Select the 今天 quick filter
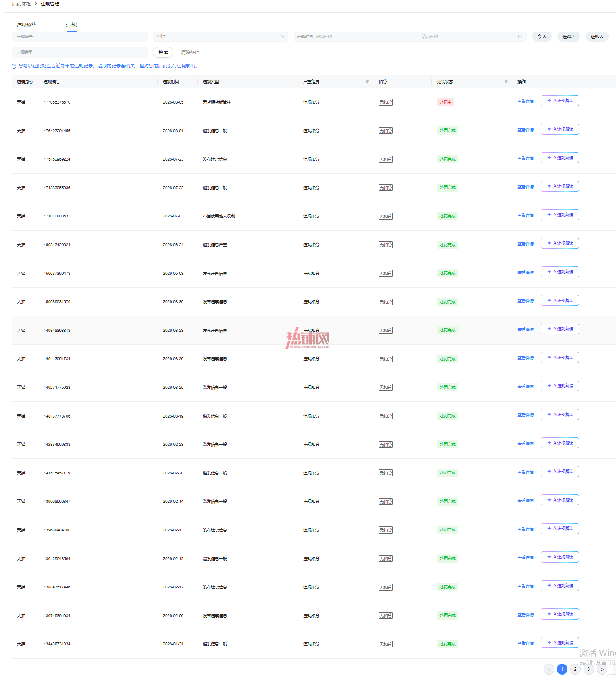This screenshot has width=616, height=677. 542,37
